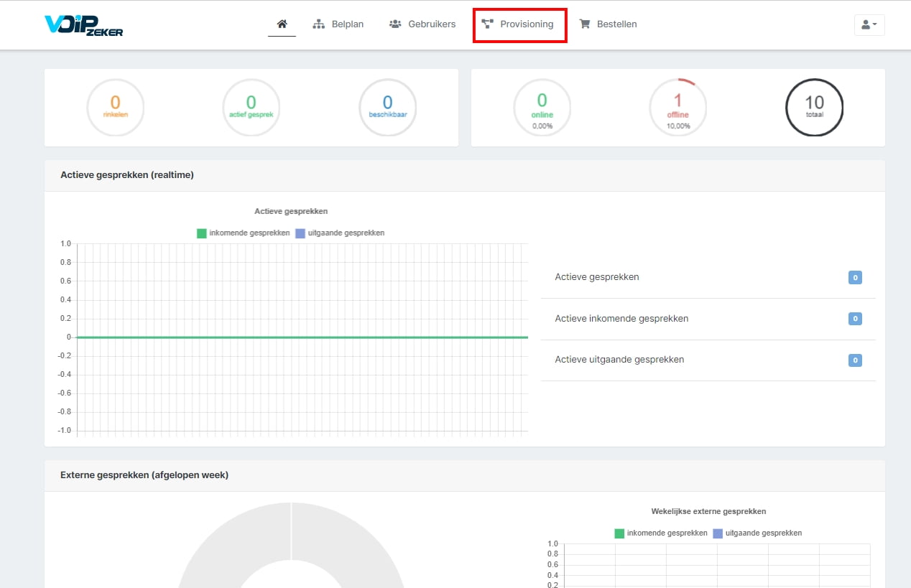Screen dimensions: 911x588
Task: Open the user account dropdown
Action: point(869,24)
